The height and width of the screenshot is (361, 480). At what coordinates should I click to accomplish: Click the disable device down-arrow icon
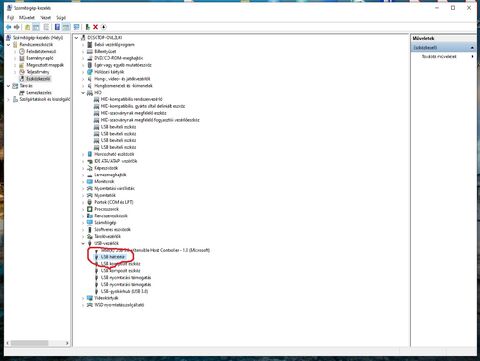tap(104, 27)
